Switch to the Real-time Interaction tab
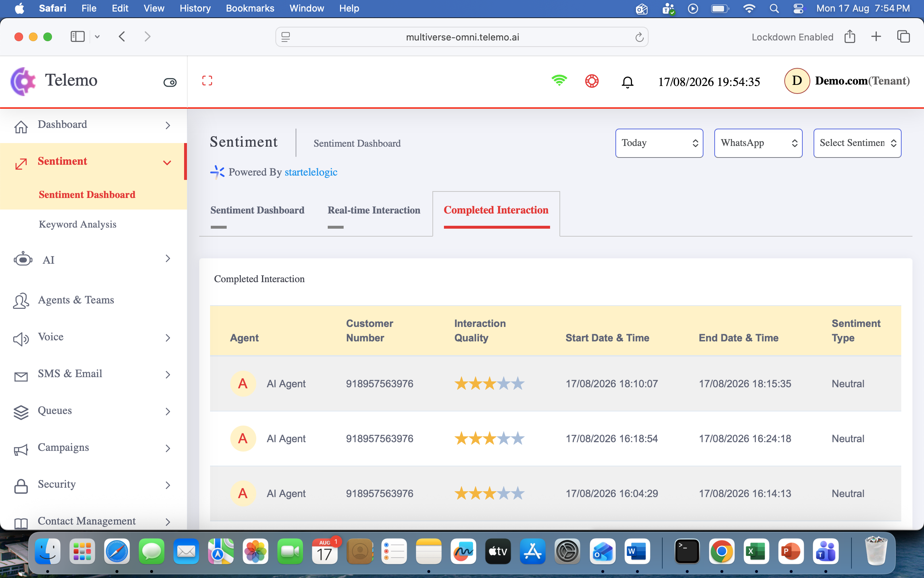Viewport: 924px width, 578px height. [374, 210]
